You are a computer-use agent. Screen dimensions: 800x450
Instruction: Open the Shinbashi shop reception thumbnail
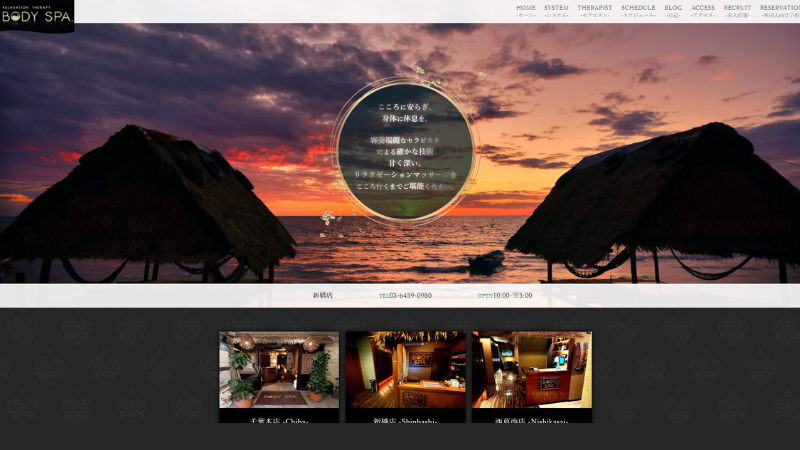tap(406, 370)
